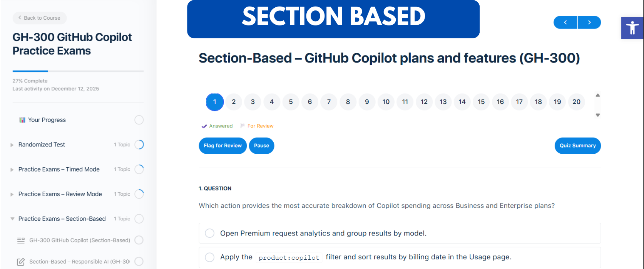Viewport: 644px width, 269px height.
Task: Click the progress circle beside Randomized Test
Action: [x=139, y=145]
